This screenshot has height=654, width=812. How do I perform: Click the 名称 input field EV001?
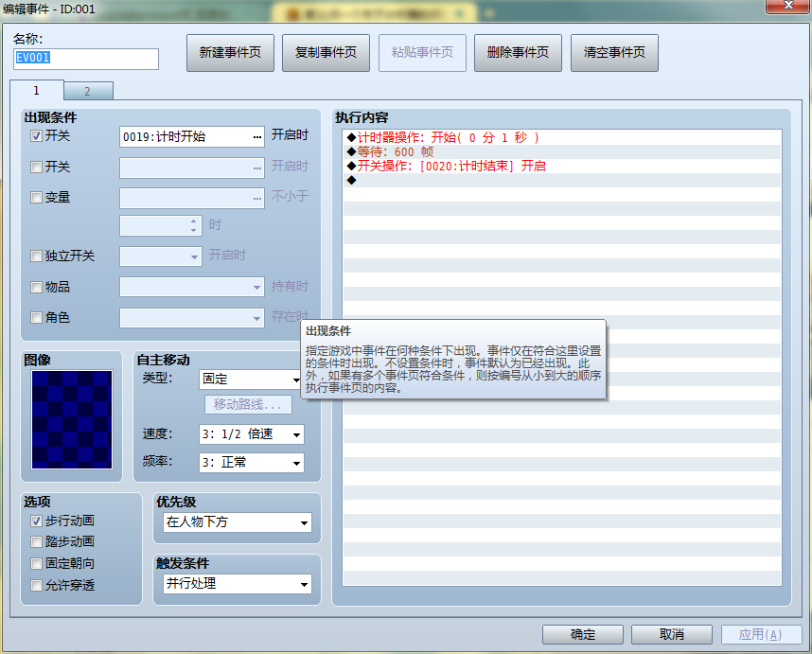(x=86, y=59)
